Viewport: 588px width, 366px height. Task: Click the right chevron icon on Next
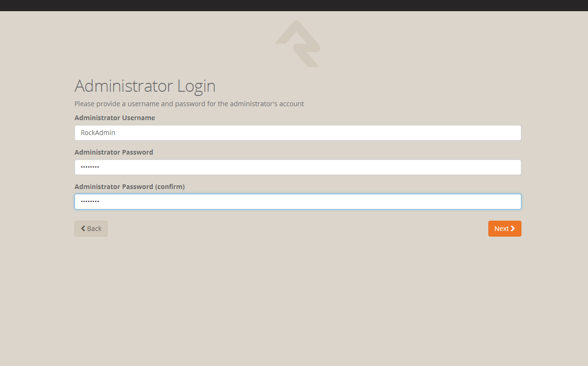point(513,229)
